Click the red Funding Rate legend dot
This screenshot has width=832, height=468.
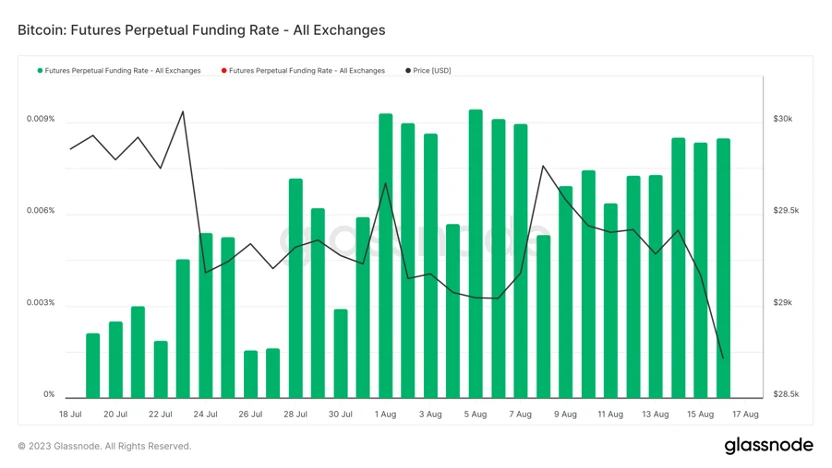(x=224, y=71)
